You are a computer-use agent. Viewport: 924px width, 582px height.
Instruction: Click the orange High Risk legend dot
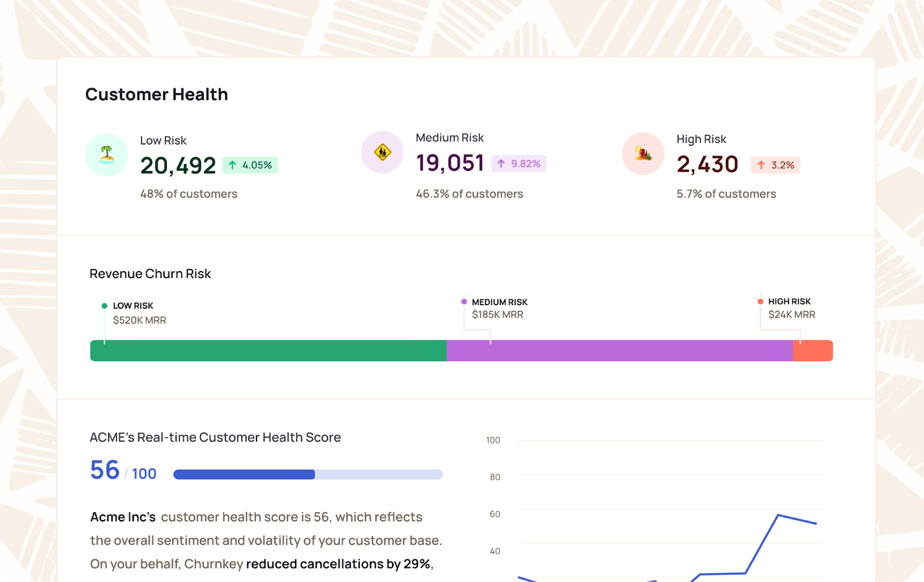[761, 302]
